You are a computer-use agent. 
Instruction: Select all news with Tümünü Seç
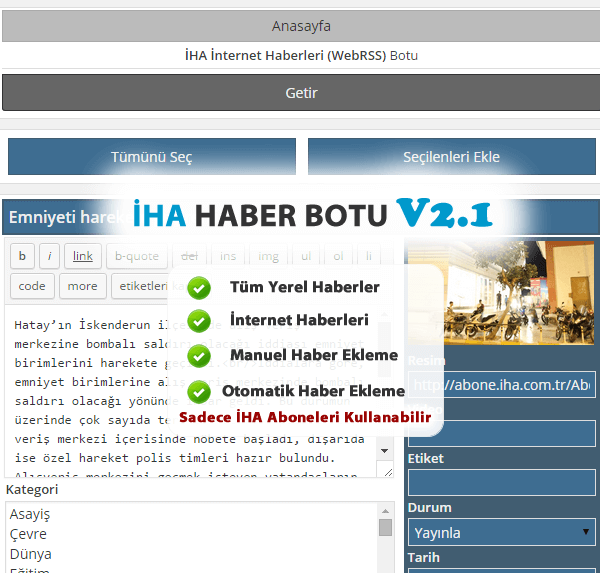[152, 157]
